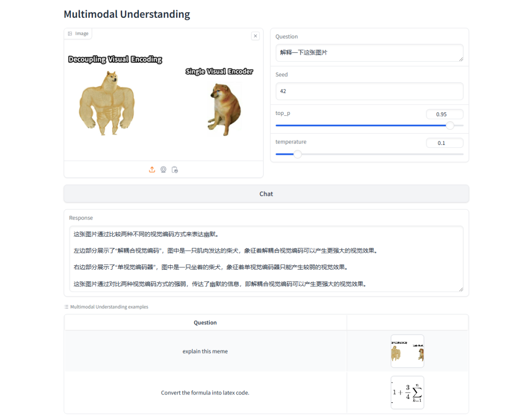
Task: Click the upload image icon
Action: pos(152,170)
